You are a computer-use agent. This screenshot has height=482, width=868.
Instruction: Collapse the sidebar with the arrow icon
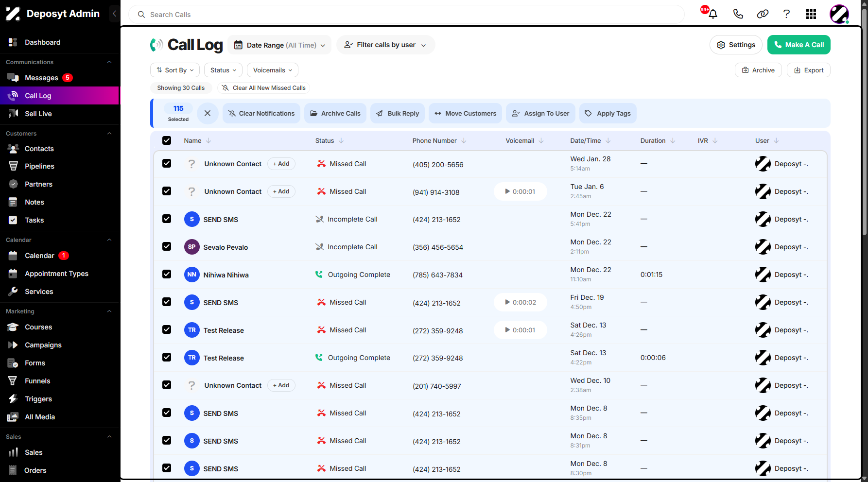tap(114, 14)
